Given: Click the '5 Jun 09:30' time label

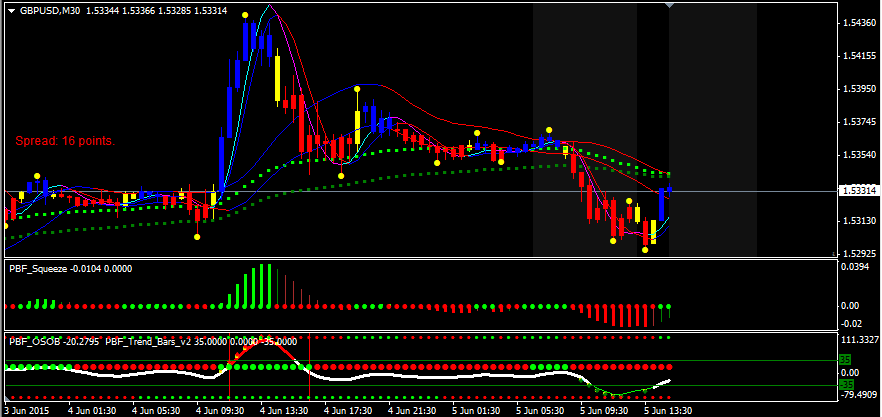Looking at the screenshot, I should [602, 411].
